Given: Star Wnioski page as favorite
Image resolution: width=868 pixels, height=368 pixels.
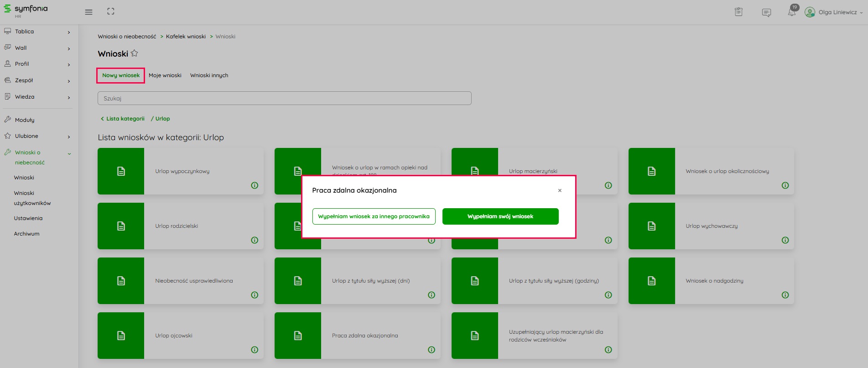Looking at the screenshot, I should click(x=134, y=53).
